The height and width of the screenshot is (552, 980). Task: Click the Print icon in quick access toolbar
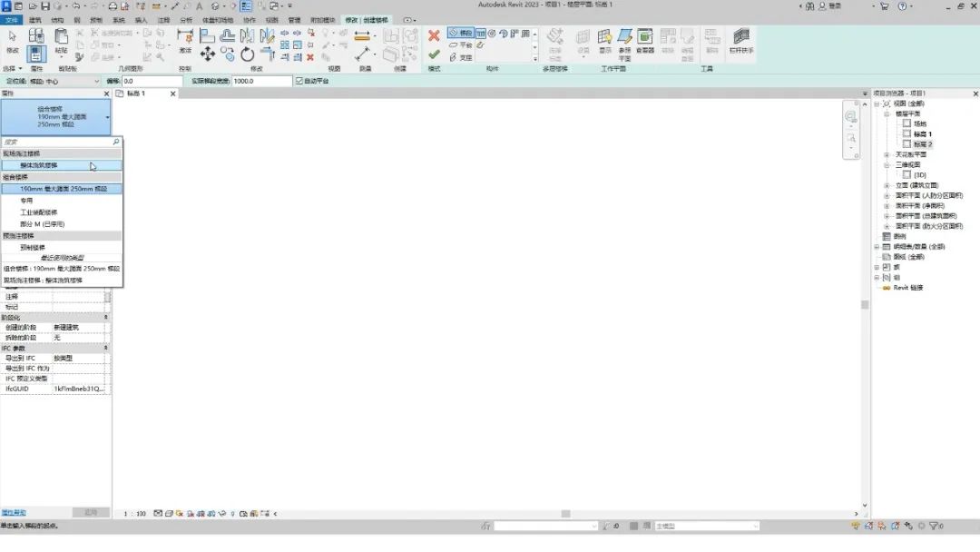[x=113, y=5]
